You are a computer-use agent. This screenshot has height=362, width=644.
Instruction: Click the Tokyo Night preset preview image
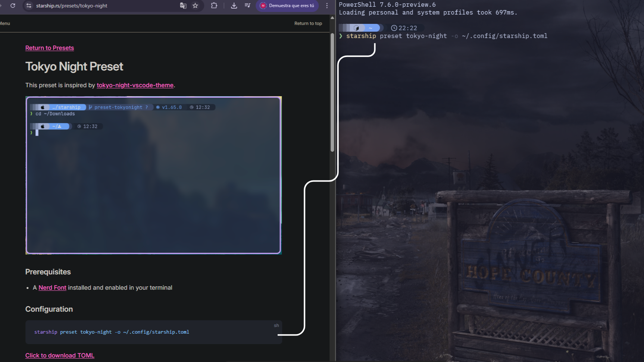(x=153, y=175)
